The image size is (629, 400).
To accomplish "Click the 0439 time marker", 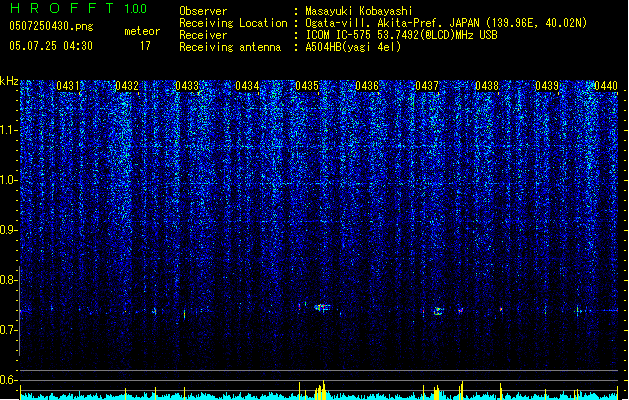I will click(x=547, y=86).
